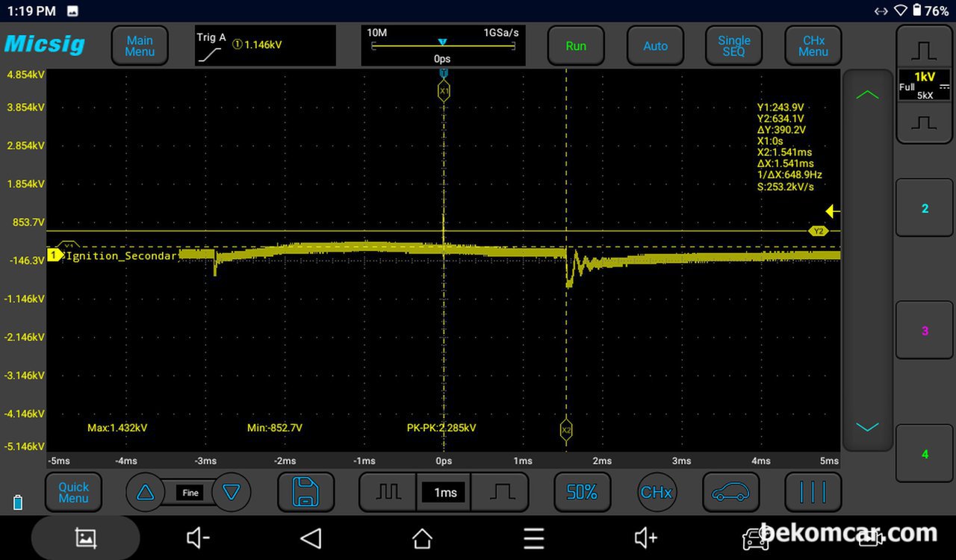Expand the channel list down chevron
Viewport: 956px width, 560px height.
click(x=867, y=427)
